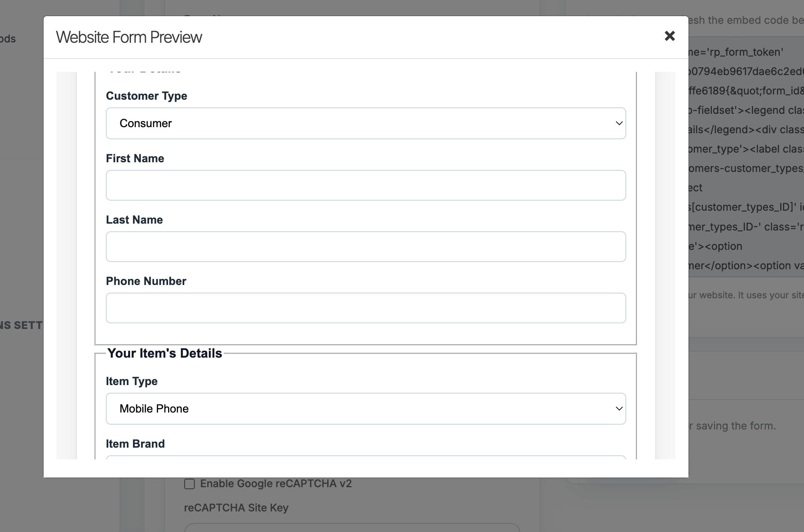Close the Website Form Preview dialog
804x532 pixels.
669,36
